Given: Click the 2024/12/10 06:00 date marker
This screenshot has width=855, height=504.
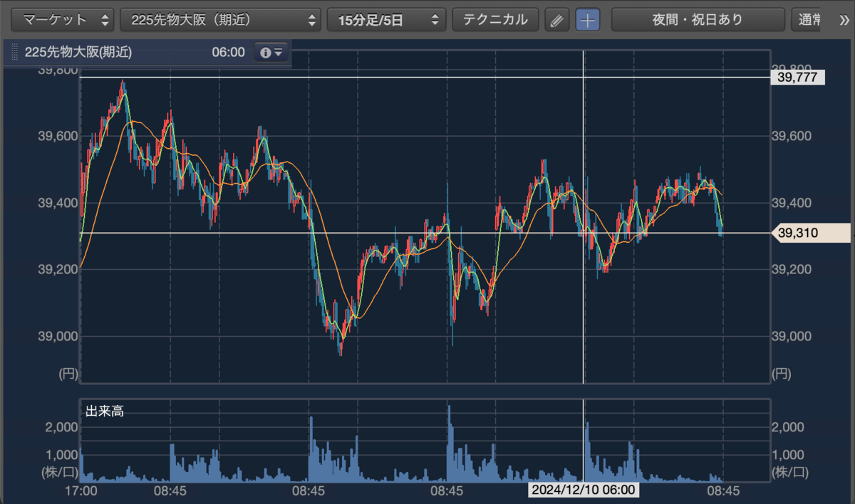Looking at the screenshot, I should (583, 490).
